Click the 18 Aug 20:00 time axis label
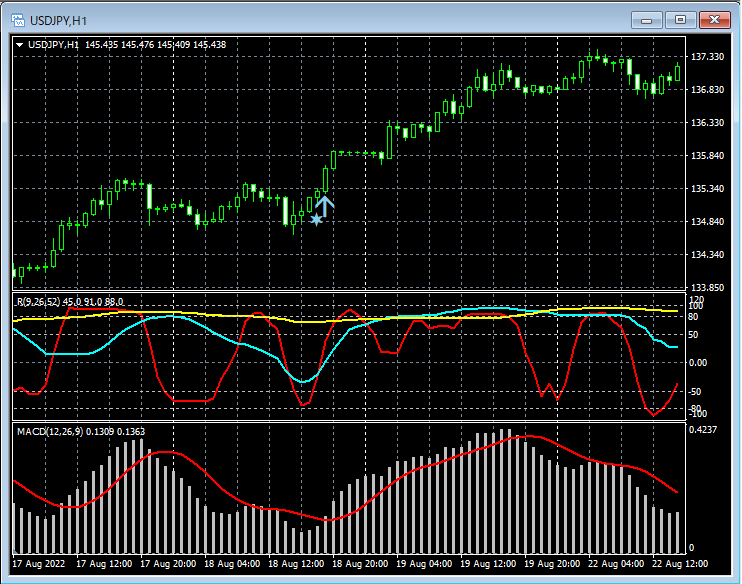This screenshot has width=742, height=584. [x=361, y=563]
